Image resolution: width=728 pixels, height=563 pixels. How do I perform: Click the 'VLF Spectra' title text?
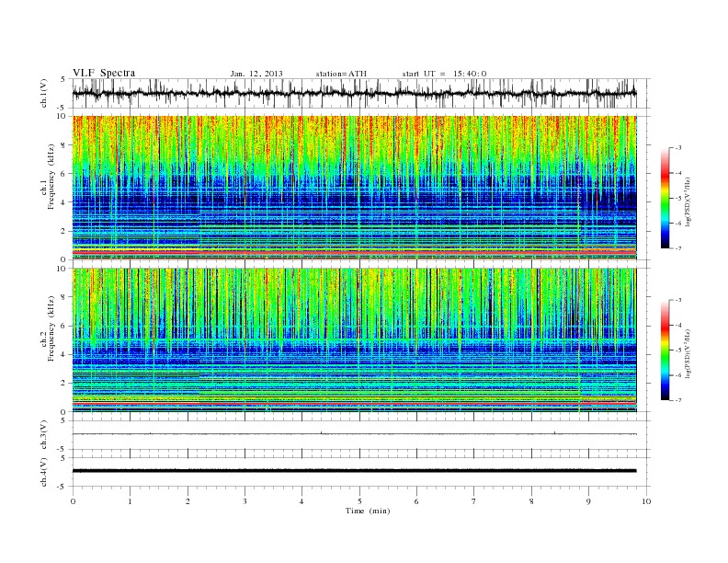click(x=104, y=73)
